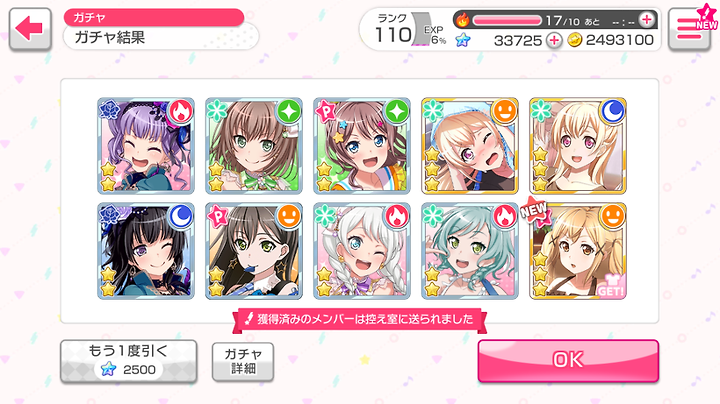Open ガチャ詳細 gacha details
The image size is (720, 404).
pos(243,361)
